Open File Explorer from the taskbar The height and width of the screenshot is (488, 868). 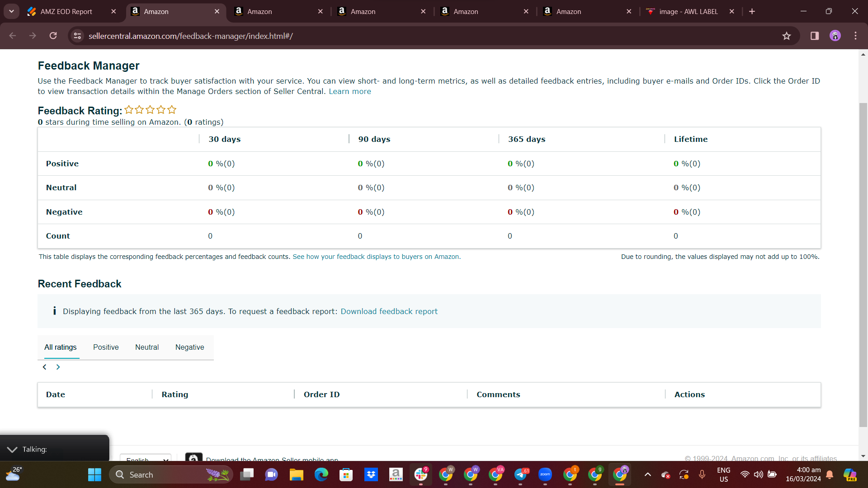[x=297, y=474]
